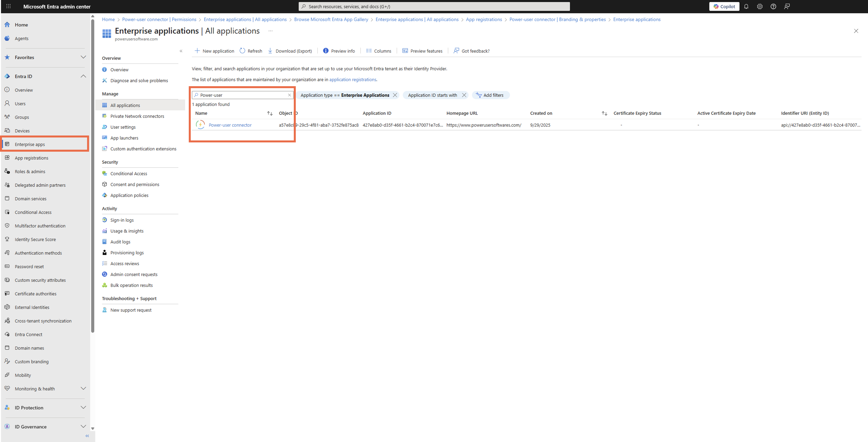Clear the Power-user search text
Viewport: 868px width, 442px height.
tap(289, 95)
